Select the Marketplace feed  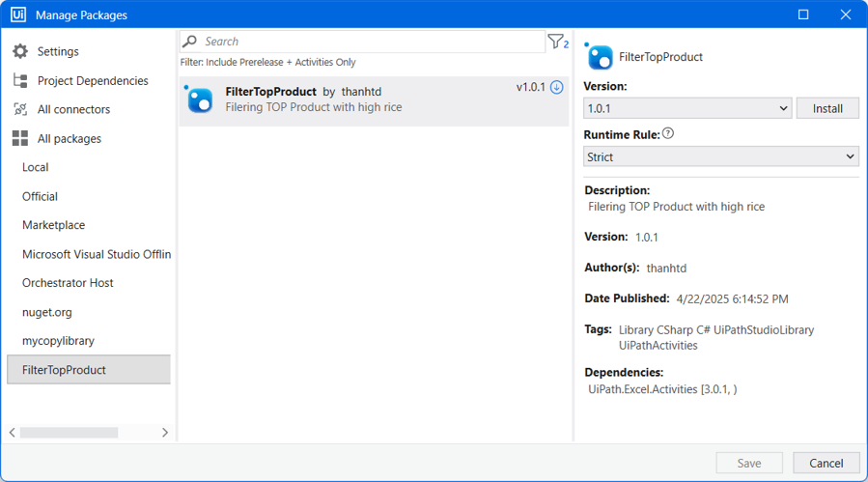coord(54,225)
